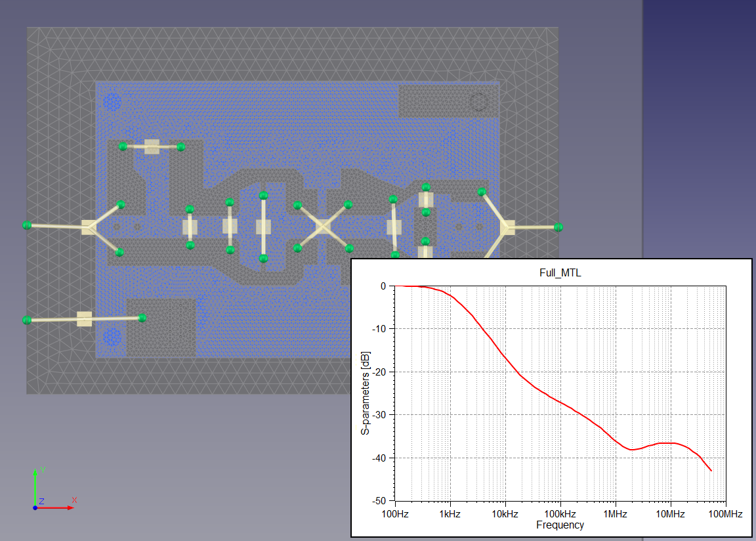Click the red S-parameter curve

pos(505,356)
